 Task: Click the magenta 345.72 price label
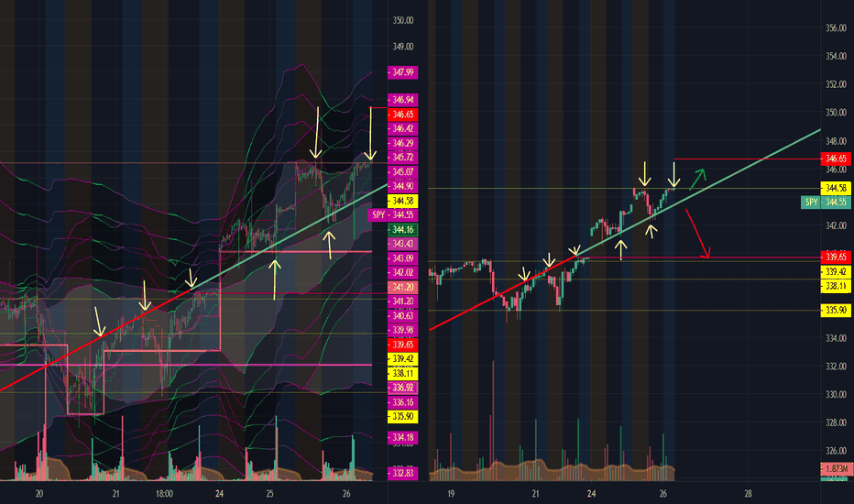402,158
